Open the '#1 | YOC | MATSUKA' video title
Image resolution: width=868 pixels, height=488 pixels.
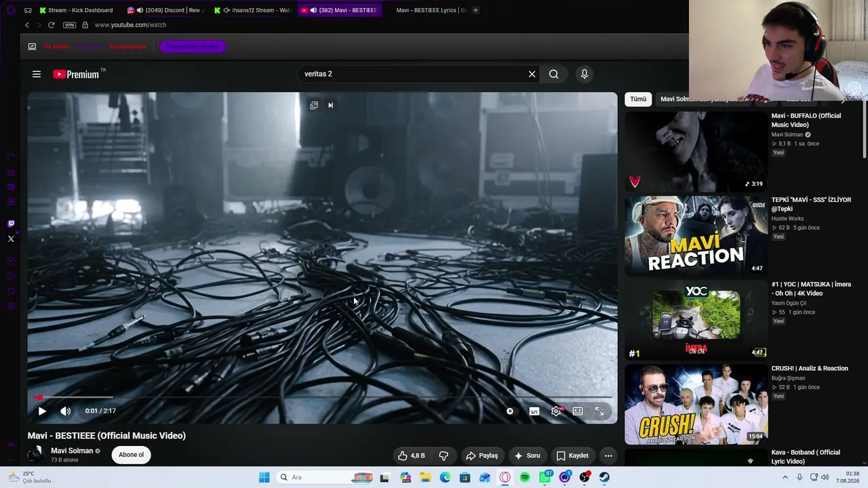[x=811, y=289]
